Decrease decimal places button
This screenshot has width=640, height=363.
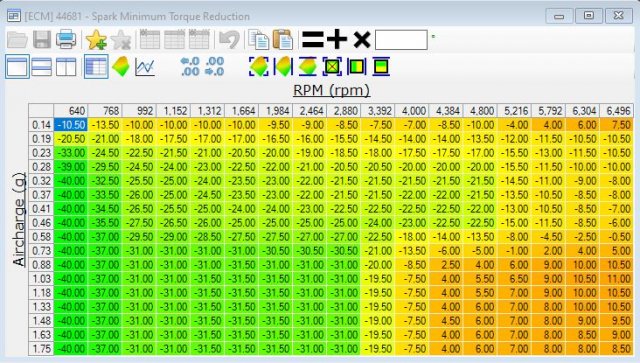(x=214, y=67)
